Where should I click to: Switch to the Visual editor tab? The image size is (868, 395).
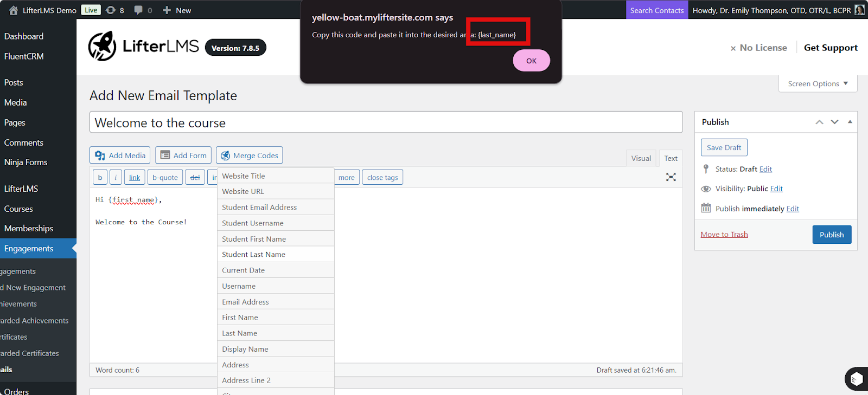[641, 158]
